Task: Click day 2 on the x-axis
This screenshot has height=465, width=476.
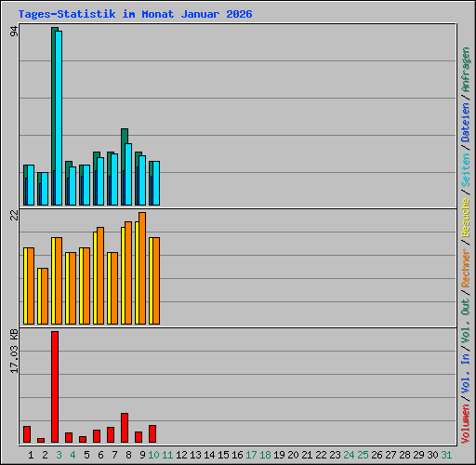Action: [x=45, y=455]
